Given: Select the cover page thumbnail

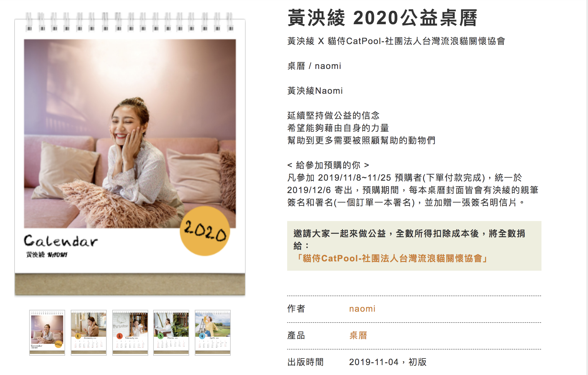Looking at the screenshot, I should 47,332.
